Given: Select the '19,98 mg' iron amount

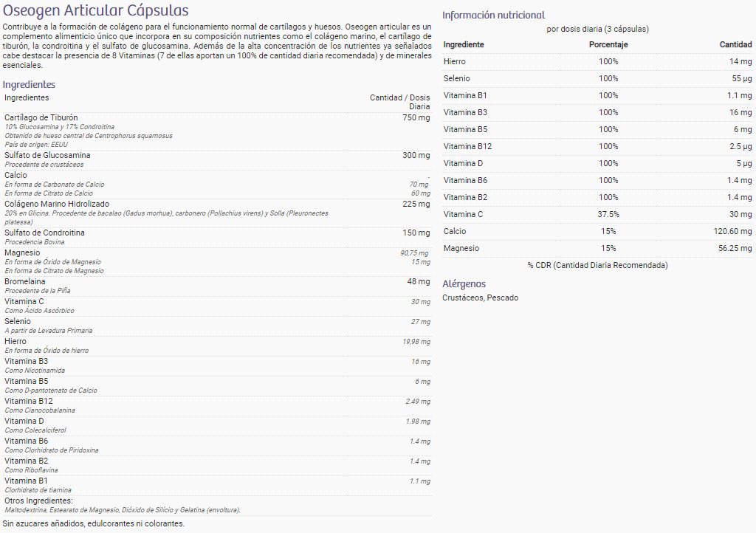Looking at the screenshot, I should [x=416, y=342].
